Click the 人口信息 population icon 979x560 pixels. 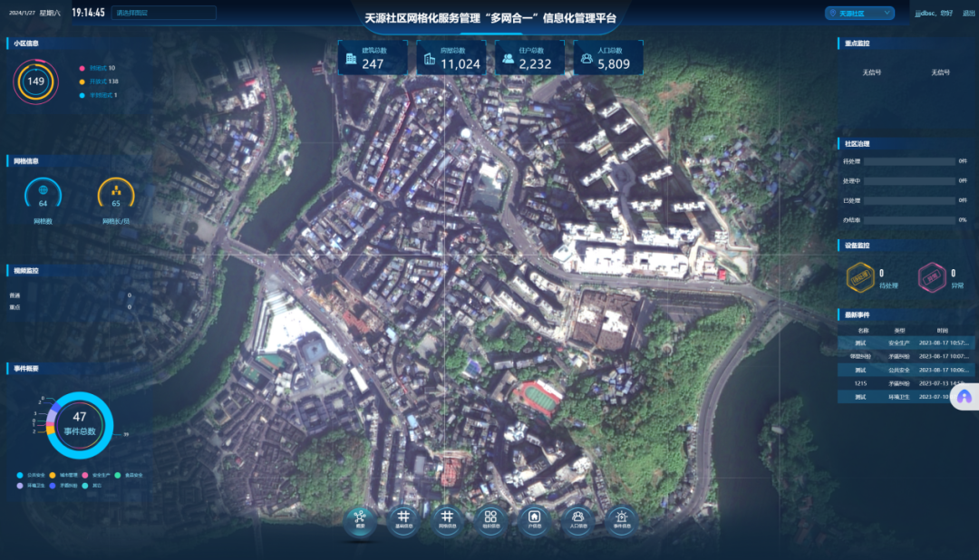[x=578, y=519]
